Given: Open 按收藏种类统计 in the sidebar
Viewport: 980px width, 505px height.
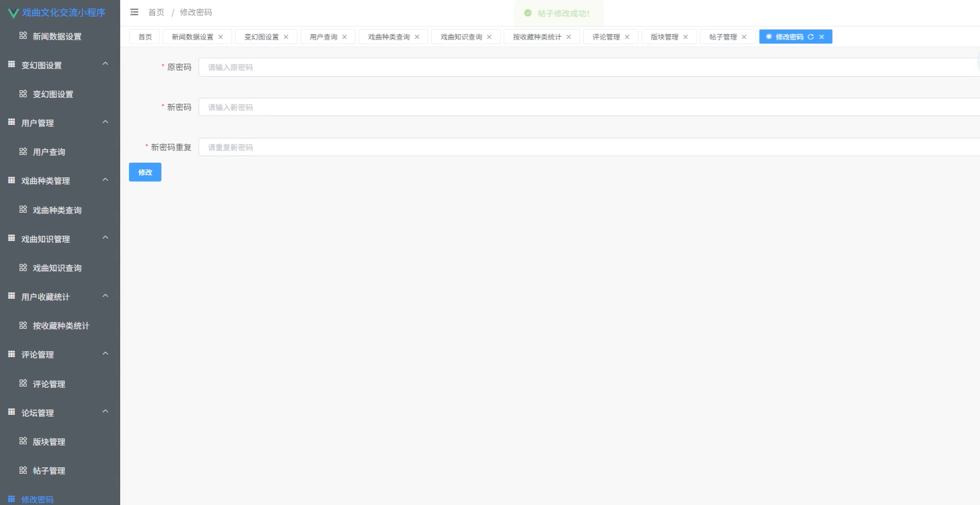Looking at the screenshot, I should click(x=60, y=325).
